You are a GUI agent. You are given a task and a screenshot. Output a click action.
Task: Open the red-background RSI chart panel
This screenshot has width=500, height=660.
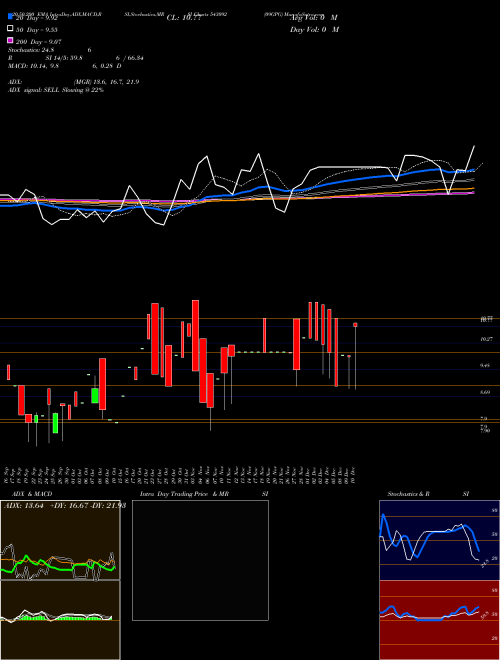(439, 620)
